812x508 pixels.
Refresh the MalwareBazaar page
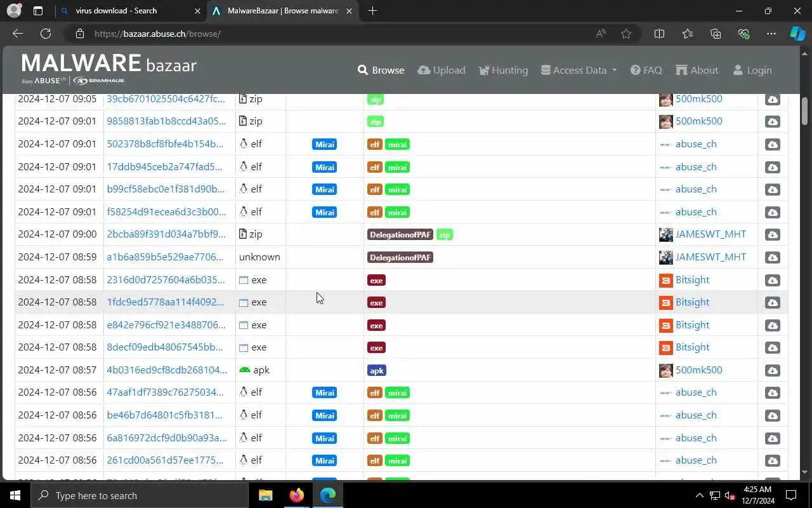coord(46,34)
